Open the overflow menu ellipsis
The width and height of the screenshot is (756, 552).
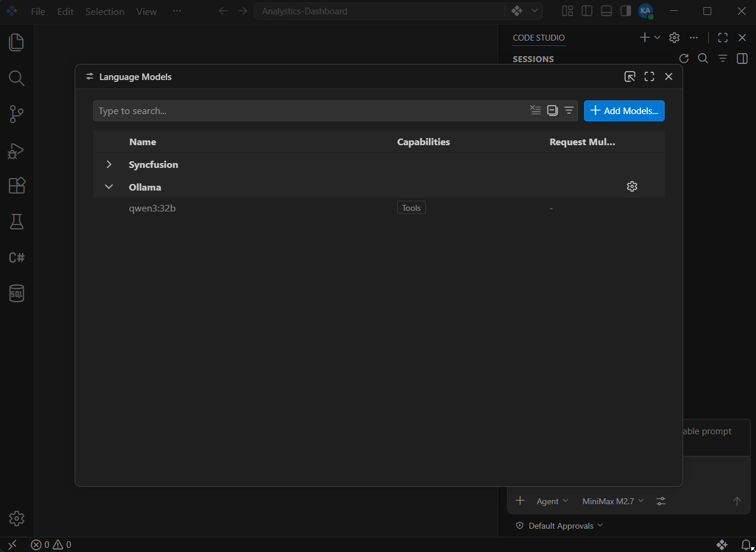click(177, 11)
